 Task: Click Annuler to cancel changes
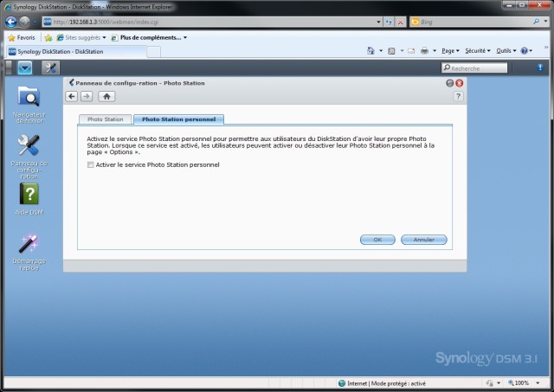click(x=423, y=240)
